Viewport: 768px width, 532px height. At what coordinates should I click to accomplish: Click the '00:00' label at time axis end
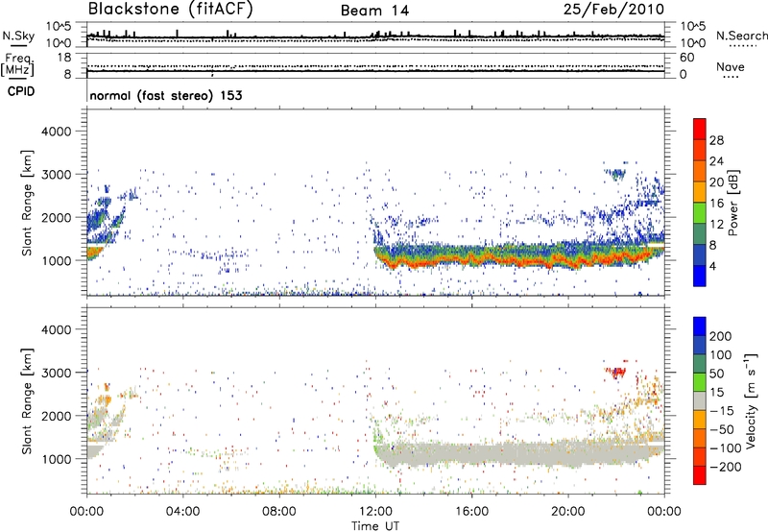(664, 512)
